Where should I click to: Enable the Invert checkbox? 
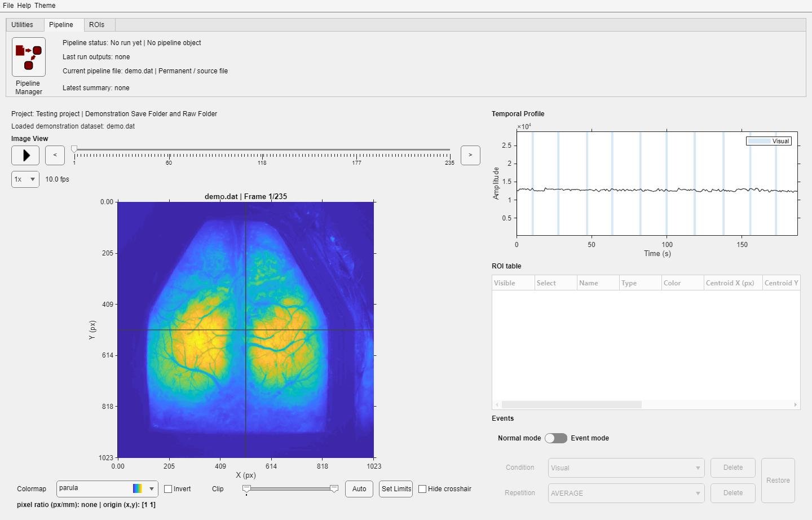(168, 489)
